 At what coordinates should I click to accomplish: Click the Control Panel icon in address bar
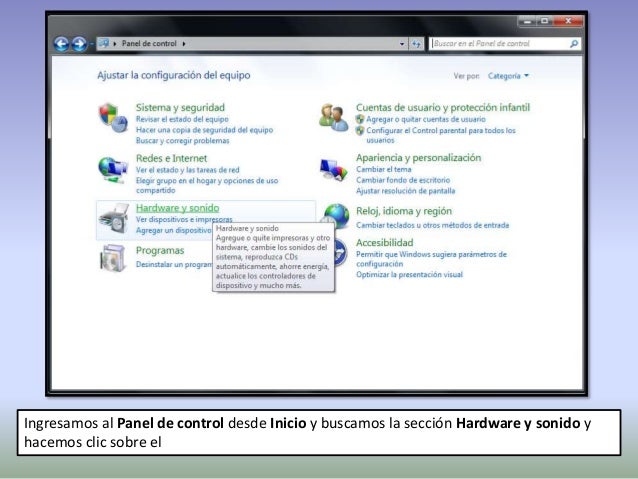tap(104, 43)
